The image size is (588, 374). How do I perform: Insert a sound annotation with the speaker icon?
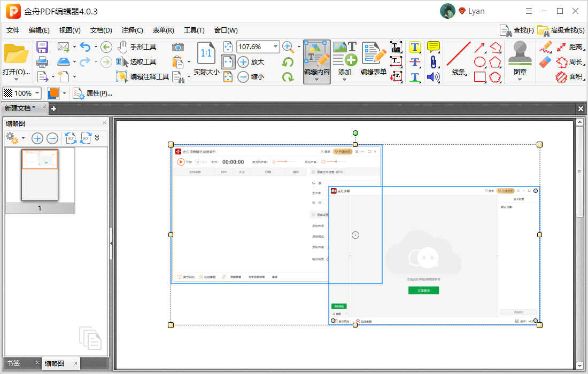click(x=433, y=77)
